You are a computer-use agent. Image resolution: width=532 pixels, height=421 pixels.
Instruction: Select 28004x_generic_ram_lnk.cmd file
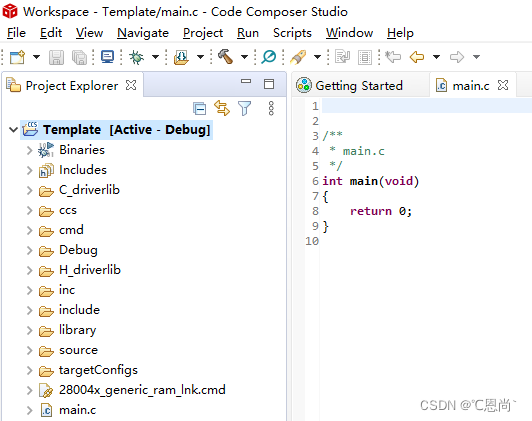click(142, 390)
